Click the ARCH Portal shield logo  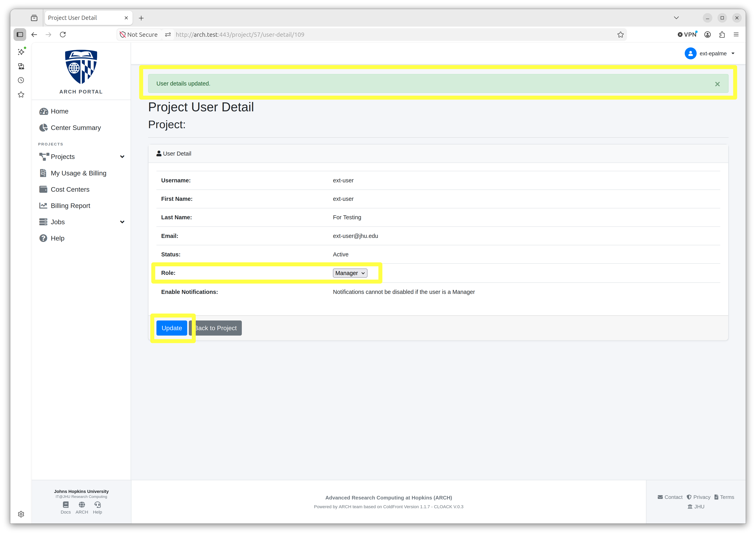click(81, 67)
